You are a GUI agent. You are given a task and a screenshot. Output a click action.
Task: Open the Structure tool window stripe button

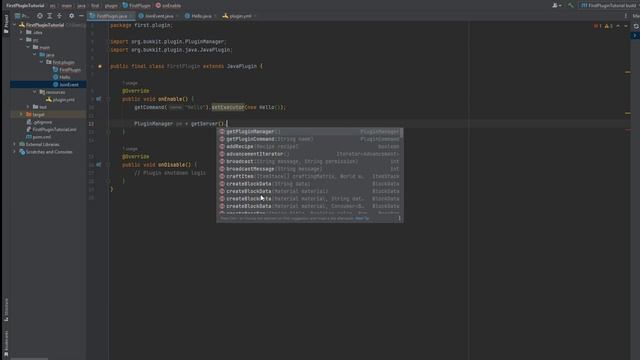pos(6,309)
